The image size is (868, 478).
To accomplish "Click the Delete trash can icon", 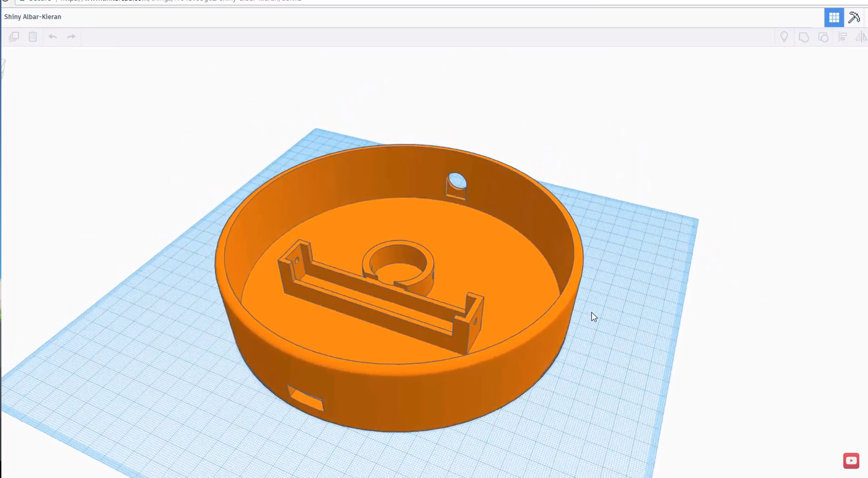I will click(x=33, y=37).
